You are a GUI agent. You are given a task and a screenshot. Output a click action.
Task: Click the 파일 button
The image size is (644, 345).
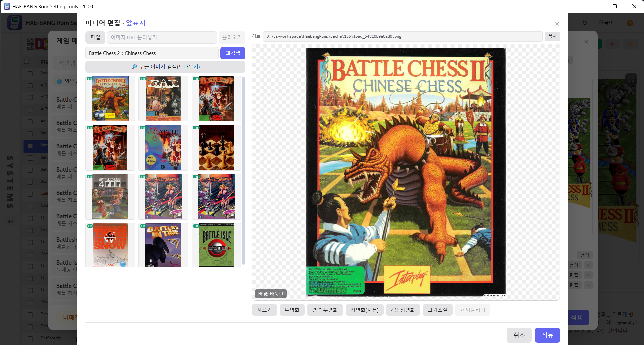(x=95, y=37)
